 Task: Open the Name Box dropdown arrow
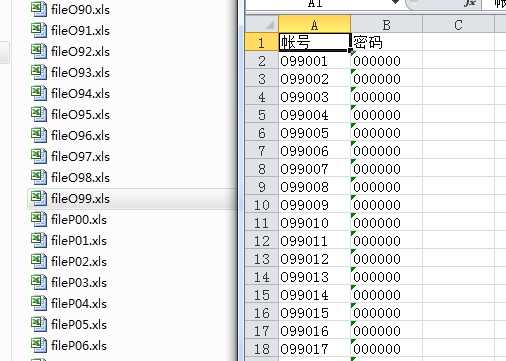(395, 2)
